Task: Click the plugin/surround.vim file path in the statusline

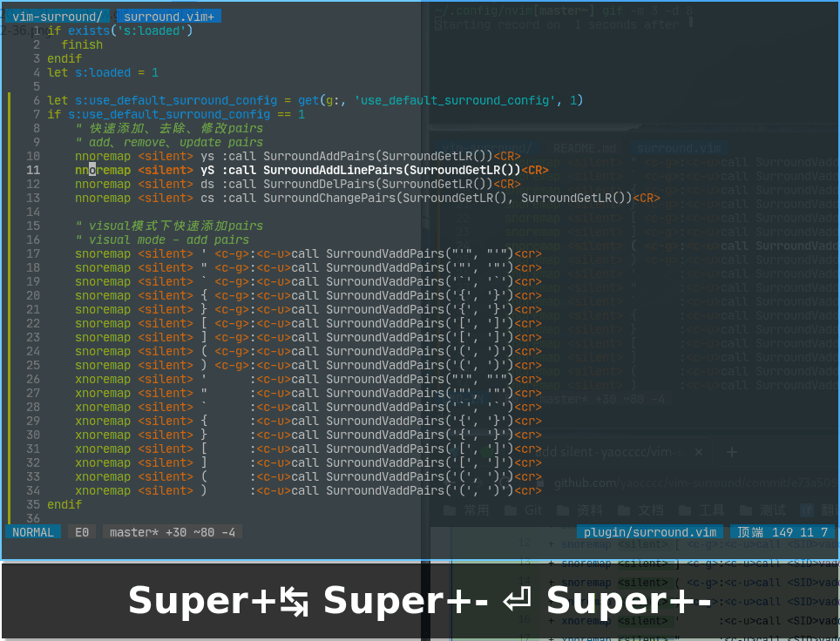Action: [x=650, y=532]
